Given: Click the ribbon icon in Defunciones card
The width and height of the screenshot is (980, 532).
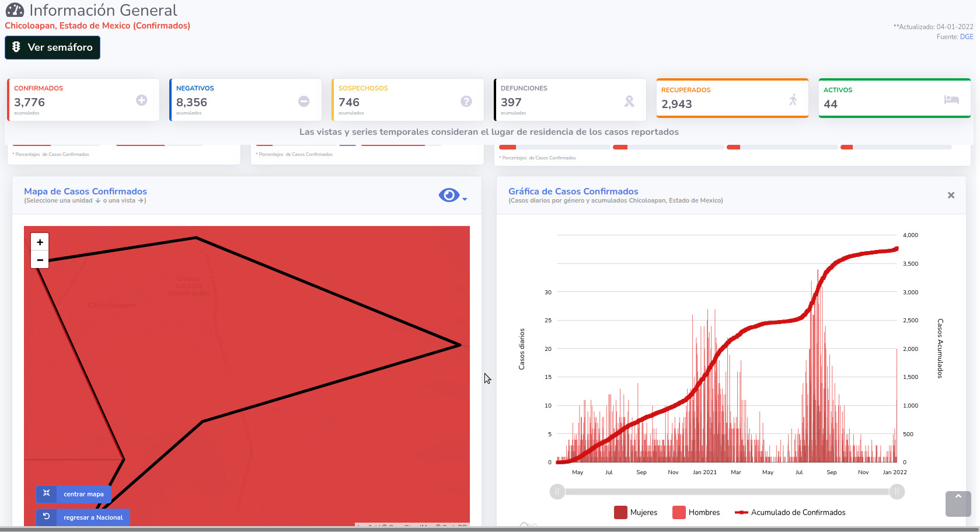Looking at the screenshot, I should [x=629, y=101].
